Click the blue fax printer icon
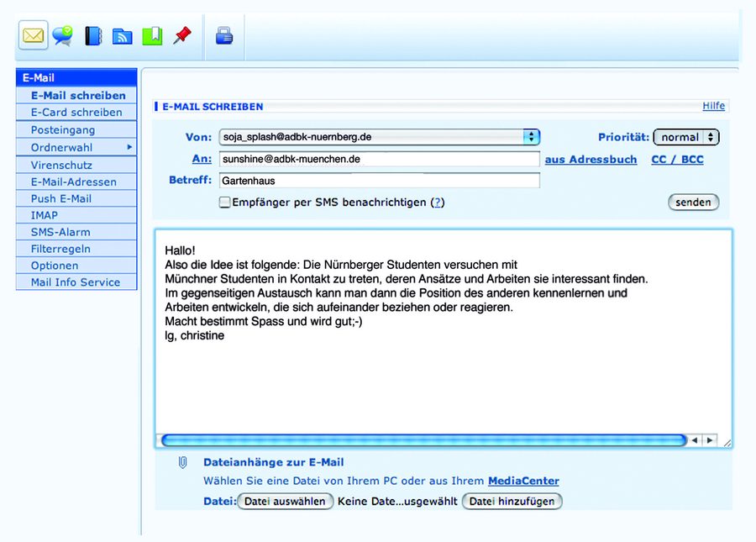Screen dimensions: 756x542 (x=224, y=36)
